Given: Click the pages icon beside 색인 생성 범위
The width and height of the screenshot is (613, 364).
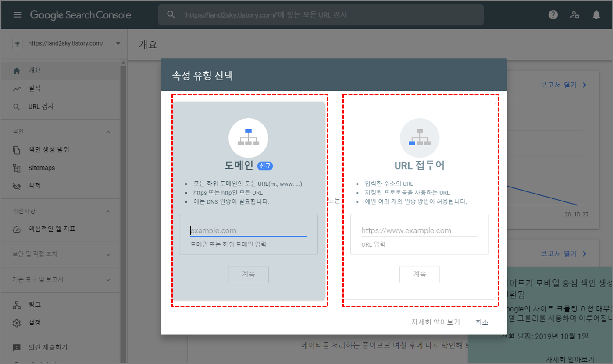Looking at the screenshot, I should (17, 150).
